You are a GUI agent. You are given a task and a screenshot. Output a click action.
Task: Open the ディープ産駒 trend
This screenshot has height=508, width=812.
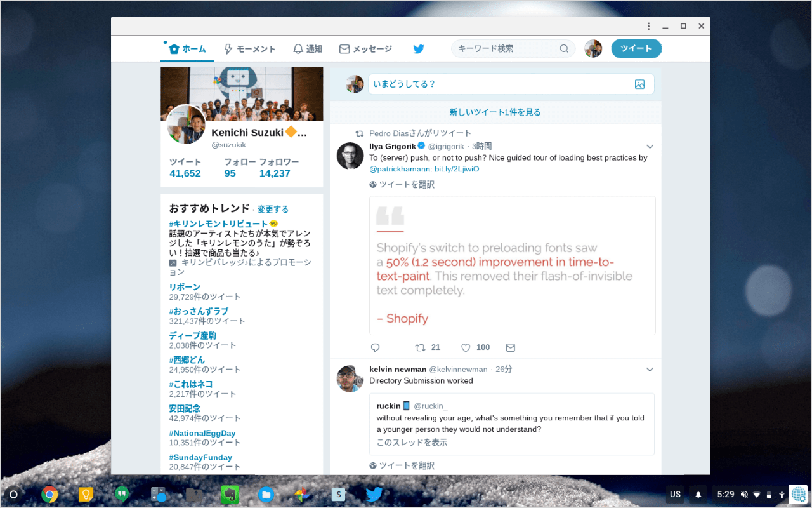(x=193, y=336)
